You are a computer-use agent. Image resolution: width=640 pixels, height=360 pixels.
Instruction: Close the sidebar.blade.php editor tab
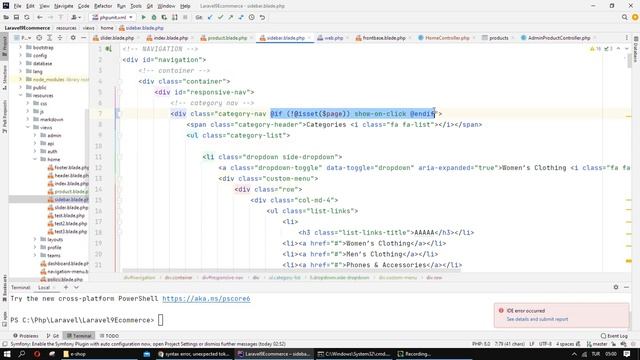[x=310, y=38]
